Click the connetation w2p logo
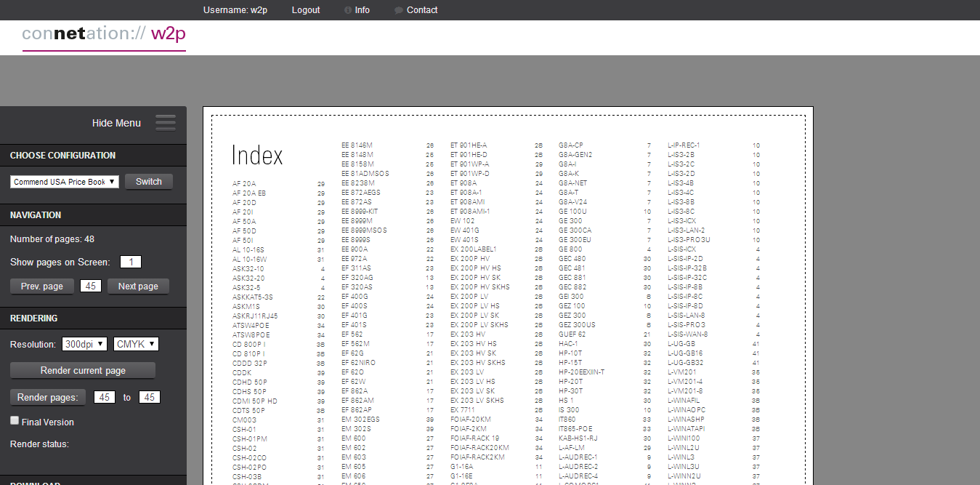The image size is (980, 485). 104,34
